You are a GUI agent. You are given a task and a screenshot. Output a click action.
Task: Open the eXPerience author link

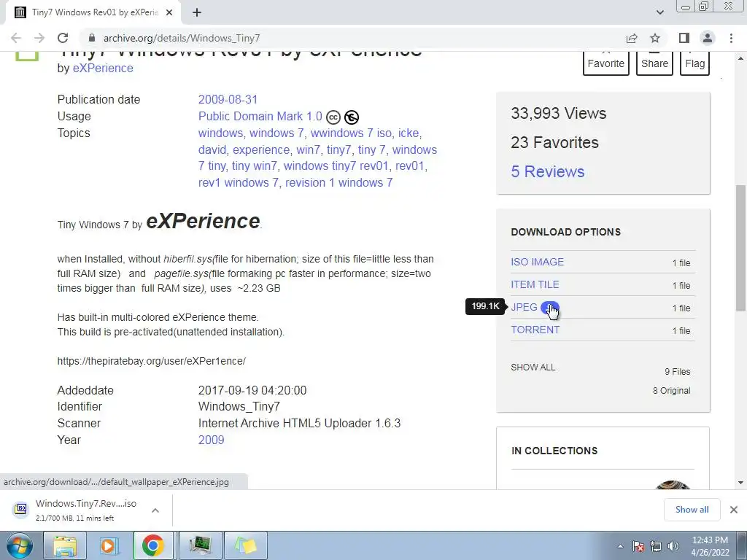click(x=103, y=68)
